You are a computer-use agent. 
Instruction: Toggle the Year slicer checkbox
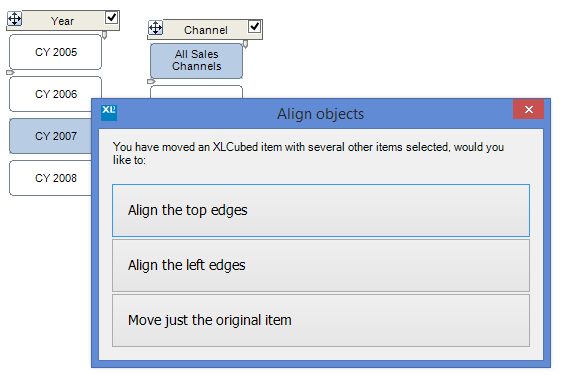(x=111, y=17)
